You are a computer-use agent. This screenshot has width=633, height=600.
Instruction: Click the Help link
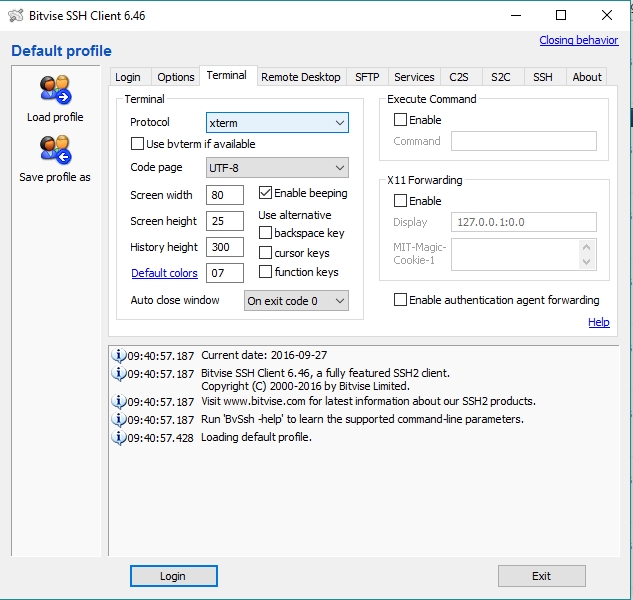pyautogui.click(x=599, y=322)
